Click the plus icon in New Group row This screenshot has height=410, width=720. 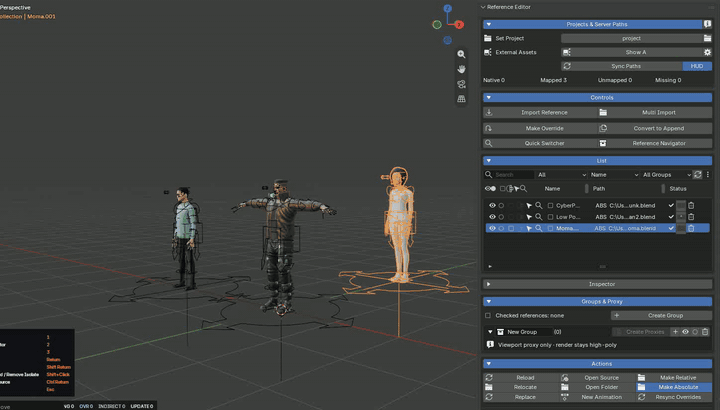[675, 331]
